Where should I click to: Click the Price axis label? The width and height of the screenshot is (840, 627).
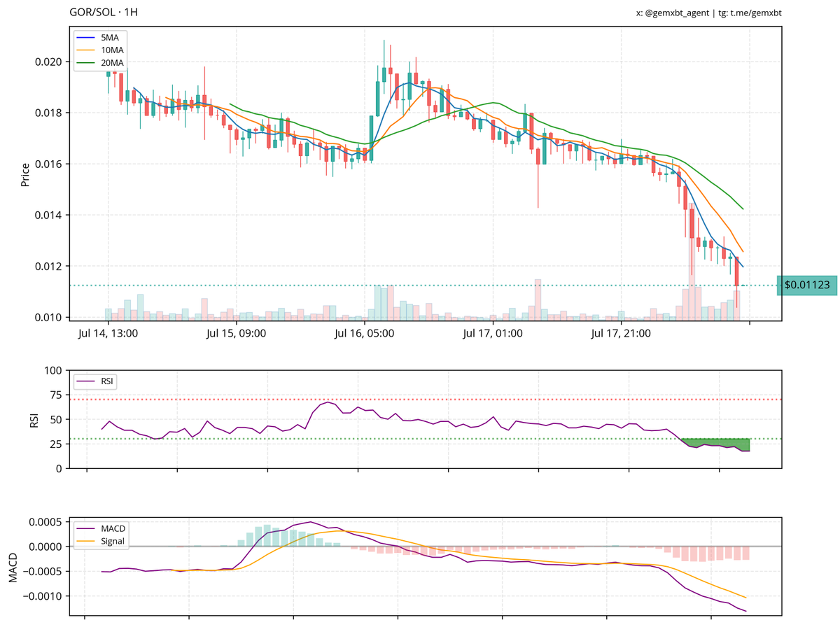coord(25,174)
